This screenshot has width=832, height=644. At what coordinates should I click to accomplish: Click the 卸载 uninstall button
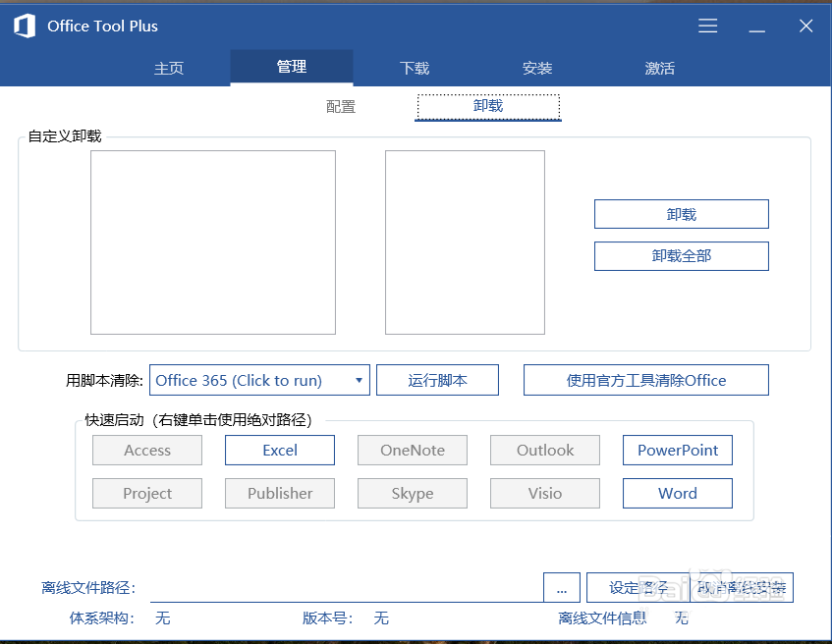coord(682,214)
